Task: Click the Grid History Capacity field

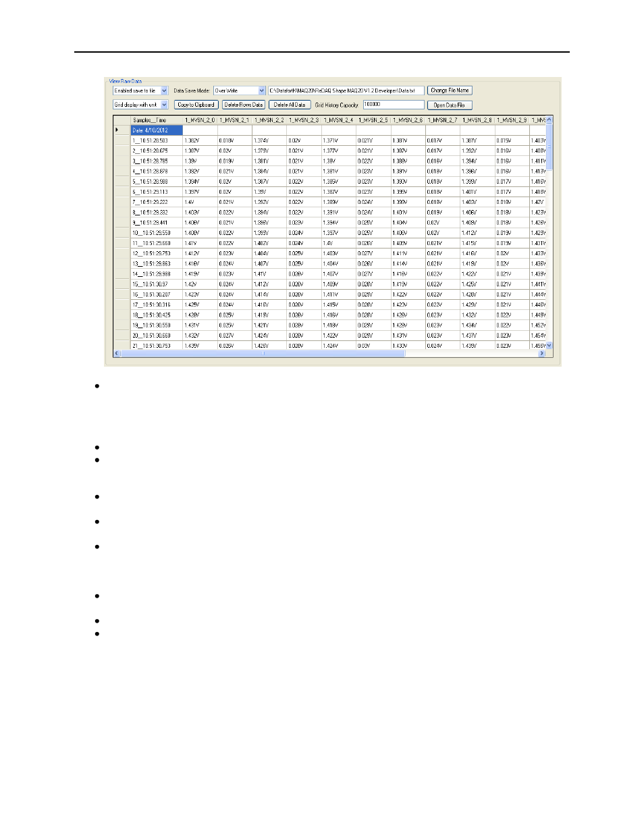Action: pos(394,105)
